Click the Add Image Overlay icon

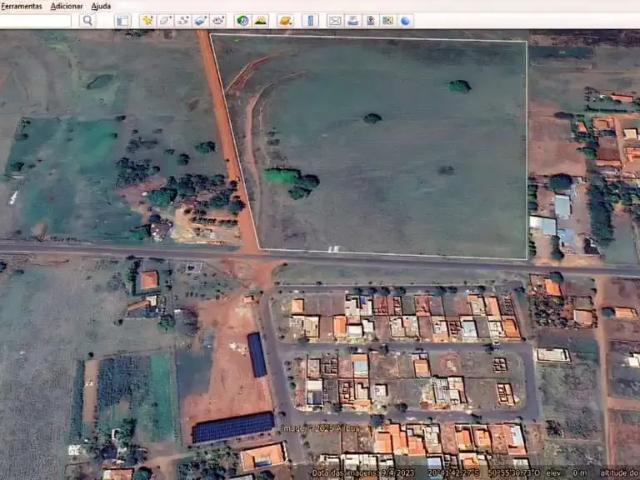click(x=200, y=20)
